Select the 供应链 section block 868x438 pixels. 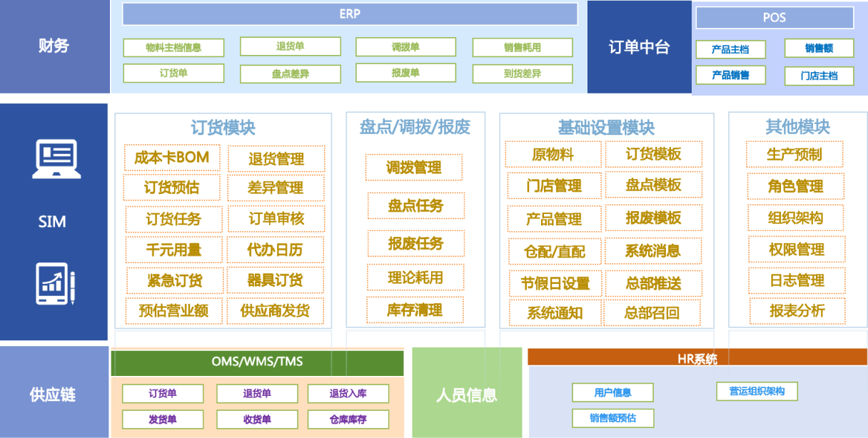(54, 393)
